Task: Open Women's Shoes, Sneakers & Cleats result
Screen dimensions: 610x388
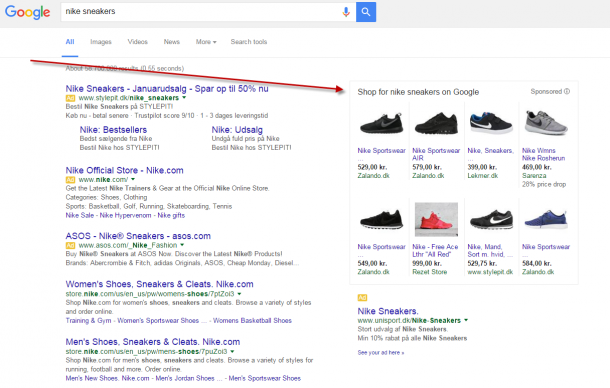Action: (160, 284)
